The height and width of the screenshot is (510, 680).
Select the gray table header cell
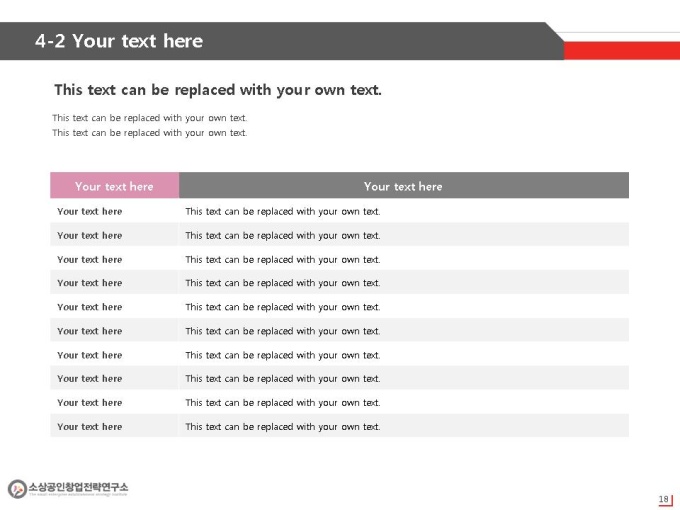click(x=404, y=186)
